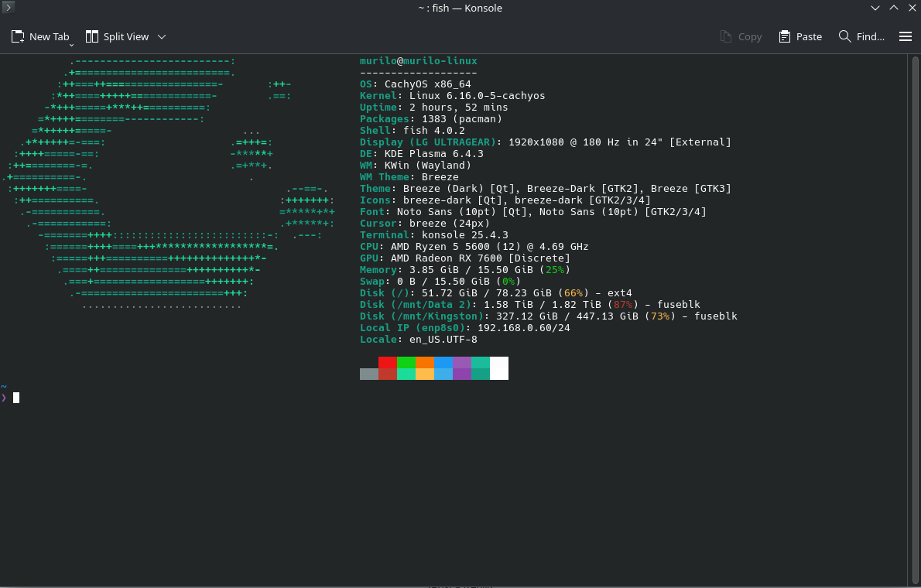Click the 'Disk (/)' ext4 line
Image resolution: width=921 pixels, height=588 pixels.
click(496, 293)
